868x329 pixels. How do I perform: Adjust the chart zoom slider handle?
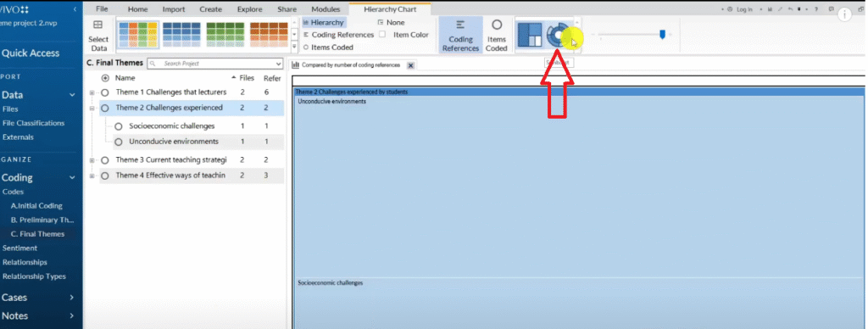[662, 34]
